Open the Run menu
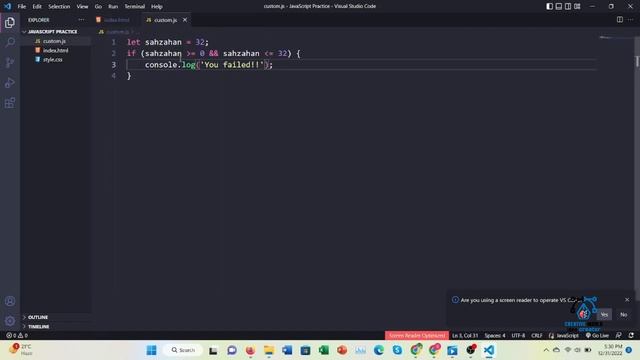The image size is (640, 360). tap(113, 6)
